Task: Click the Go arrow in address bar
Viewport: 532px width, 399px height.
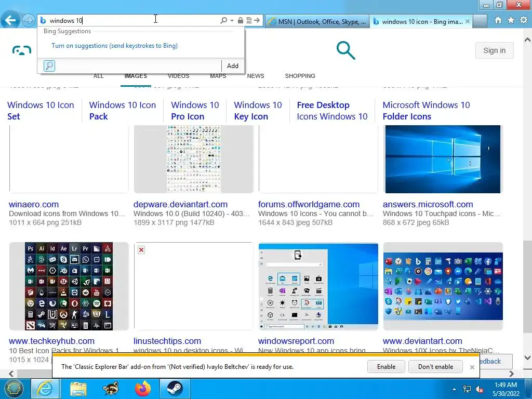Action: pyautogui.click(x=257, y=20)
